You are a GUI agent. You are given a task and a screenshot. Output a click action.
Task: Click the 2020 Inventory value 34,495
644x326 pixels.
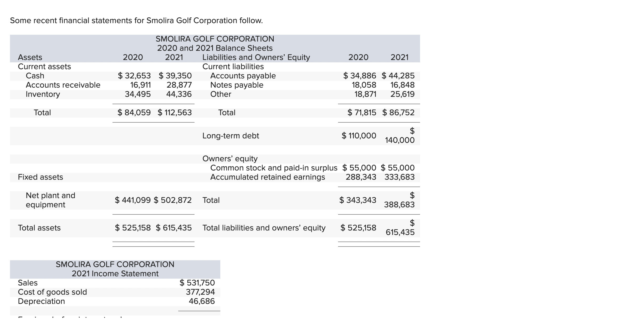138,94
